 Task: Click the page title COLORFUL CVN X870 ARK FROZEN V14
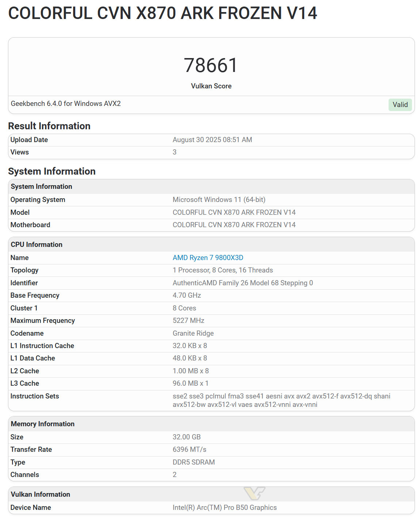pyautogui.click(x=163, y=14)
